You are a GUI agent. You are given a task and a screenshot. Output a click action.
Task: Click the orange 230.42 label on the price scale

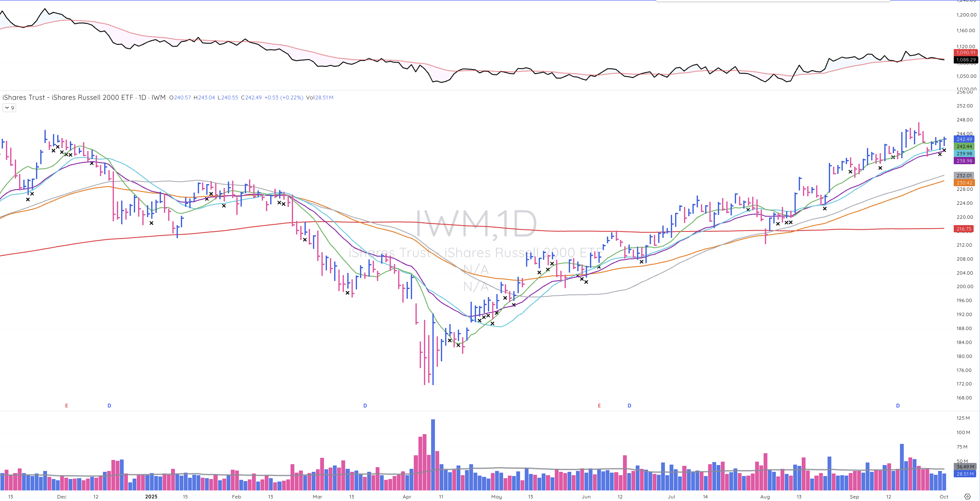pos(964,182)
